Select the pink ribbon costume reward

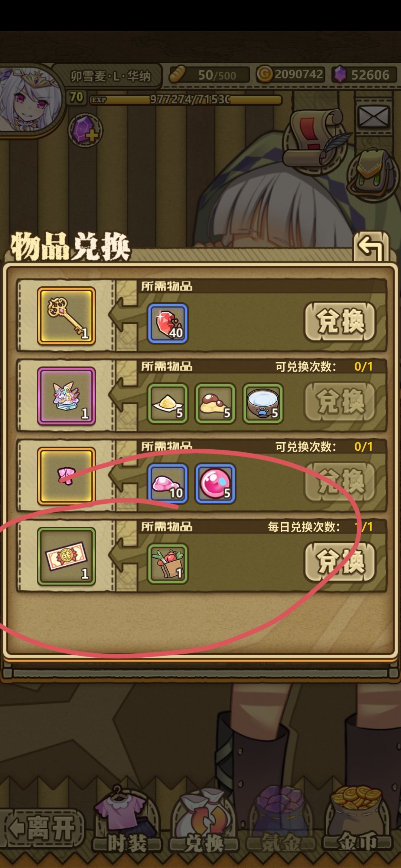(66, 476)
